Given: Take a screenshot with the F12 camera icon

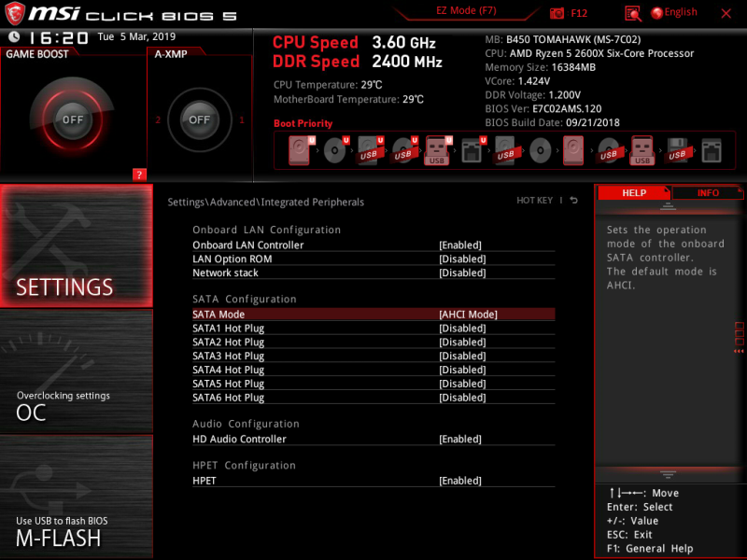Looking at the screenshot, I should point(557,13).
